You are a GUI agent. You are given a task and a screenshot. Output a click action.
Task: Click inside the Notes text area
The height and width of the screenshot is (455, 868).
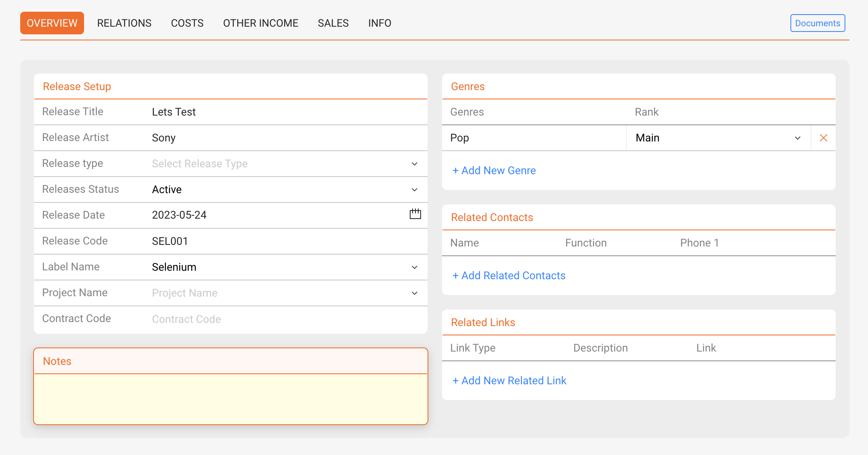pos(231,399)
